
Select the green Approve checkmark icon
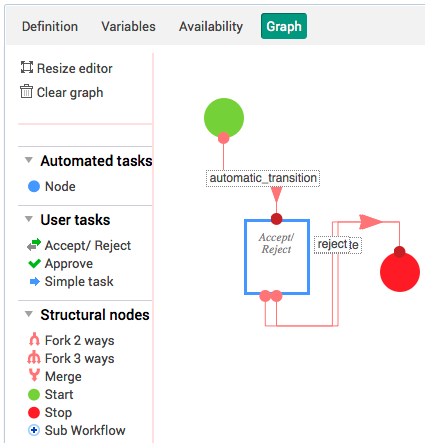click(35, 263)
